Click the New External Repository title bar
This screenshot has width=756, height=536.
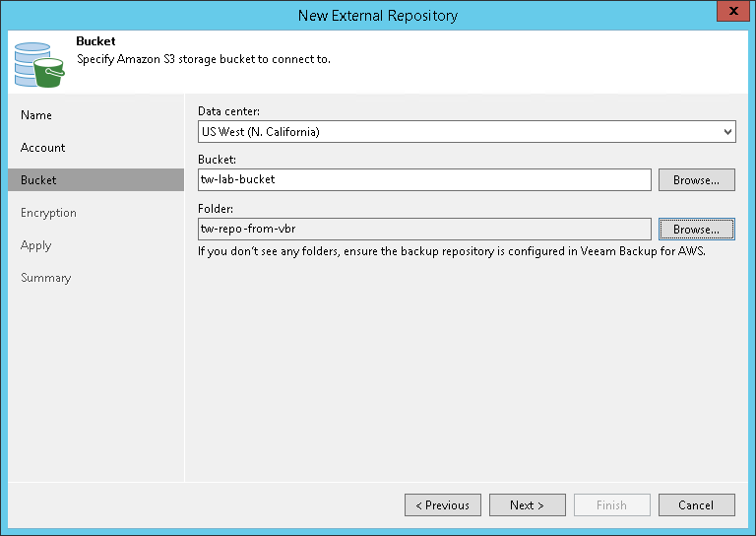378,15
